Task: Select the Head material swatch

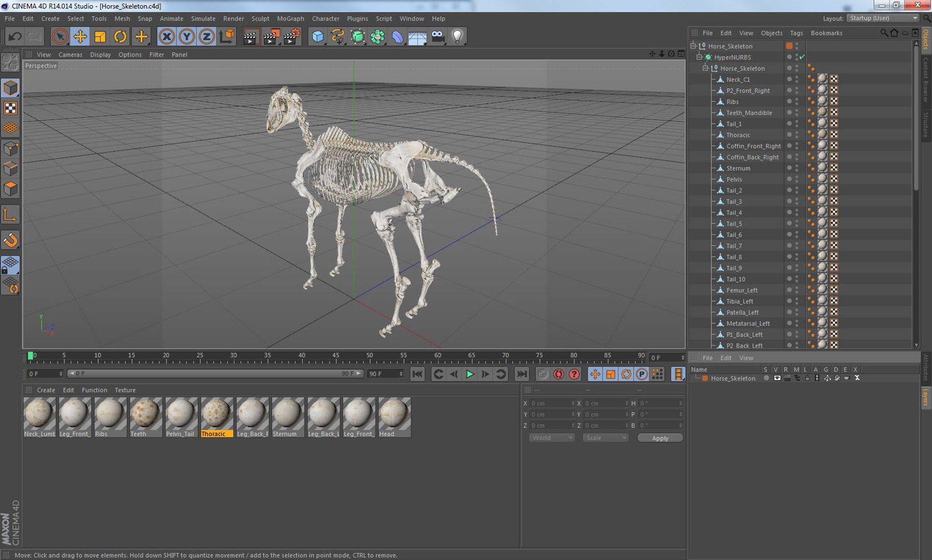Action: click(394, 417)
